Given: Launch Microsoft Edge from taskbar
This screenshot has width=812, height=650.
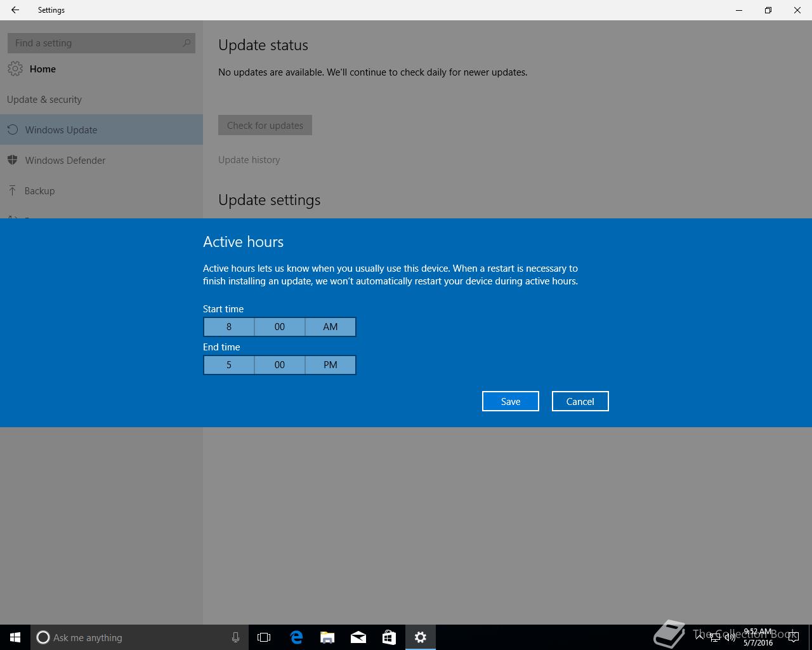Looking at the screenshot, I should [296, 637].
